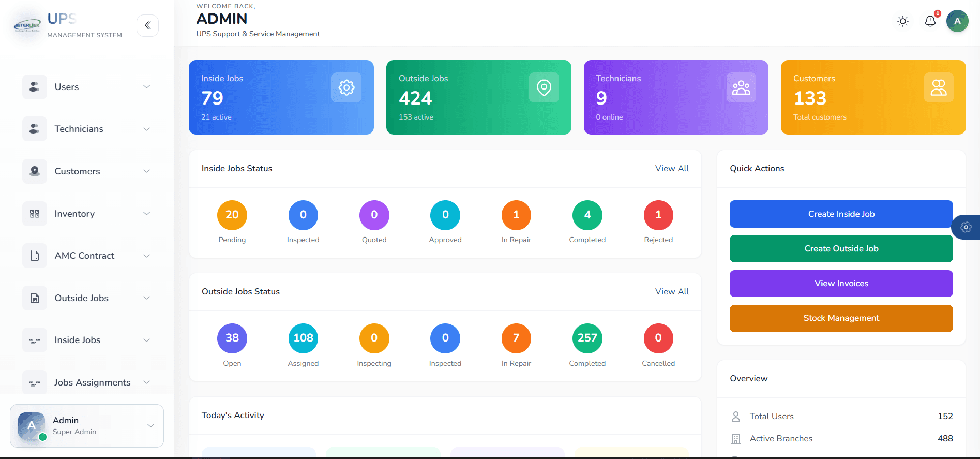Click the Customers sidebar icon
Screen dimensions: 980x459
[35, 171]
